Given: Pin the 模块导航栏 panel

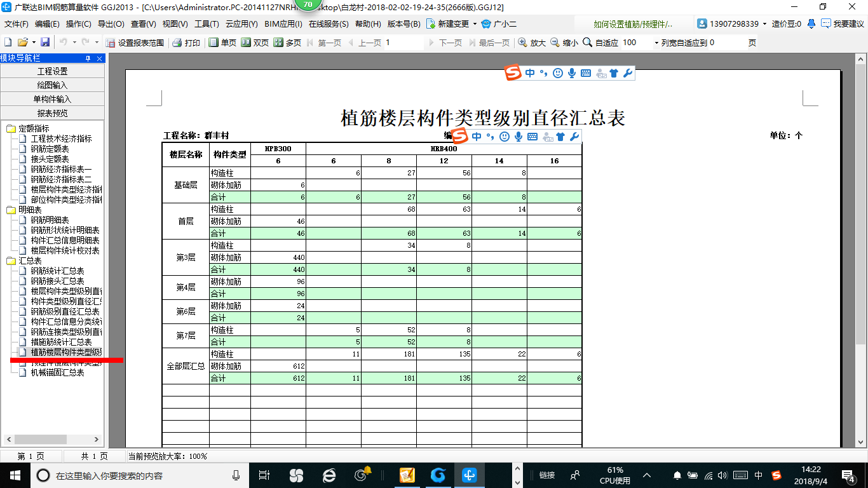Looking at the screenshot, I should click(88, 58).
